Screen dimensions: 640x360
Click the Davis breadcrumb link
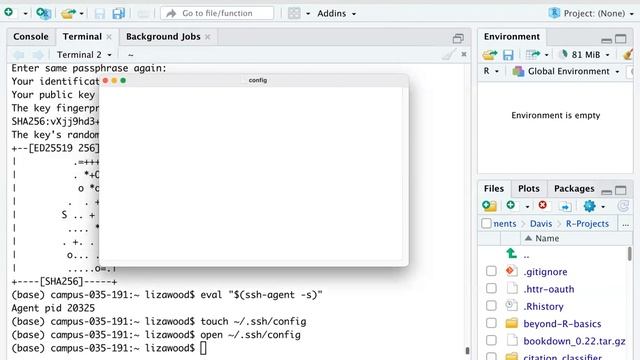[541, 224]
